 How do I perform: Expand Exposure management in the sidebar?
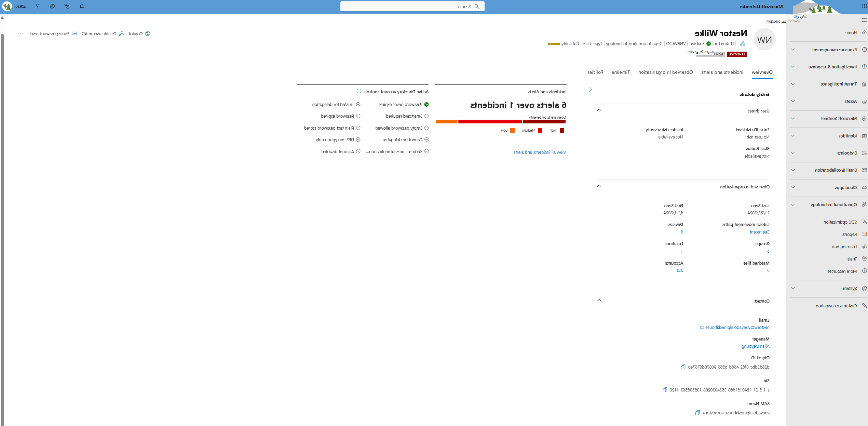pyautogui.click(x=793, y=50)
